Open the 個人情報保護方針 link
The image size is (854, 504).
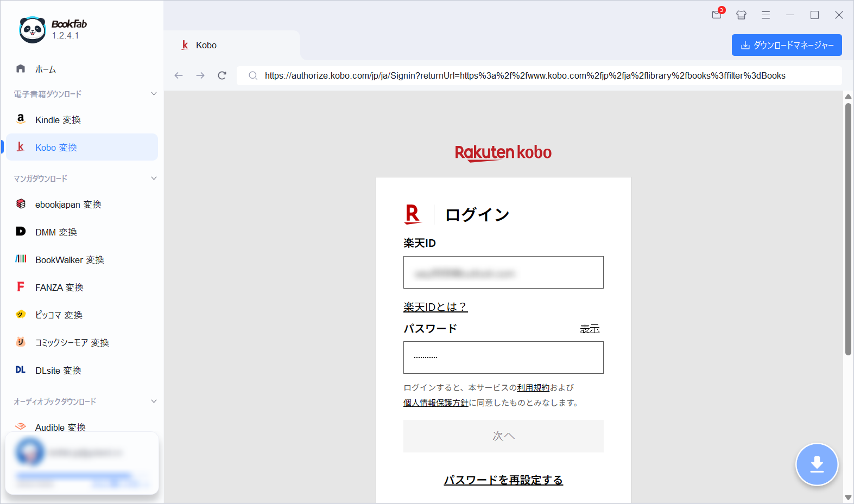(x=436, y=403)
